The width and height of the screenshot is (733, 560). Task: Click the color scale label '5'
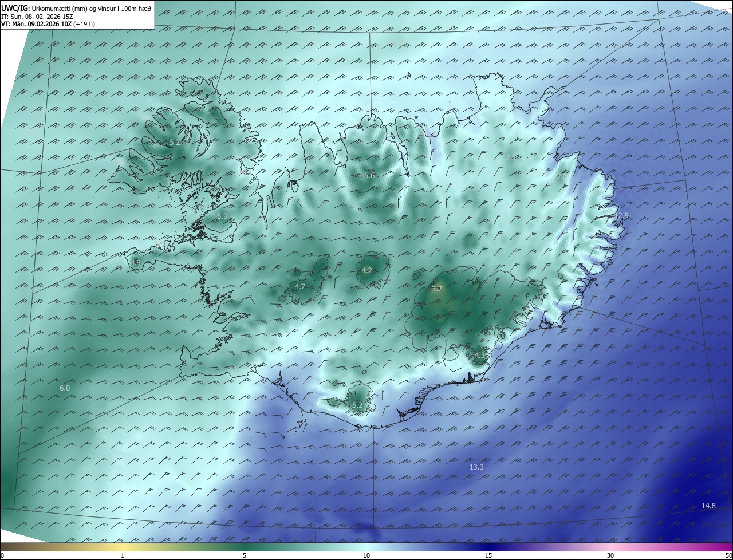tap(245, 555)
